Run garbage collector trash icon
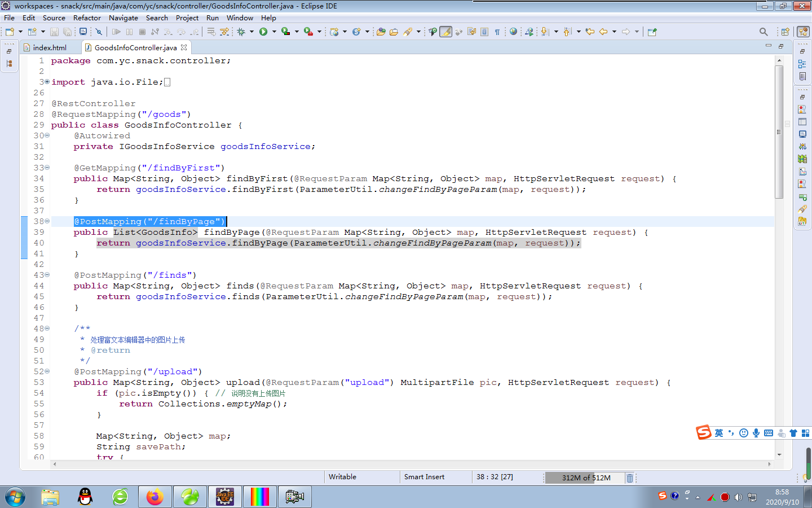This screenshot has height=508, width=812. point(630,478)
